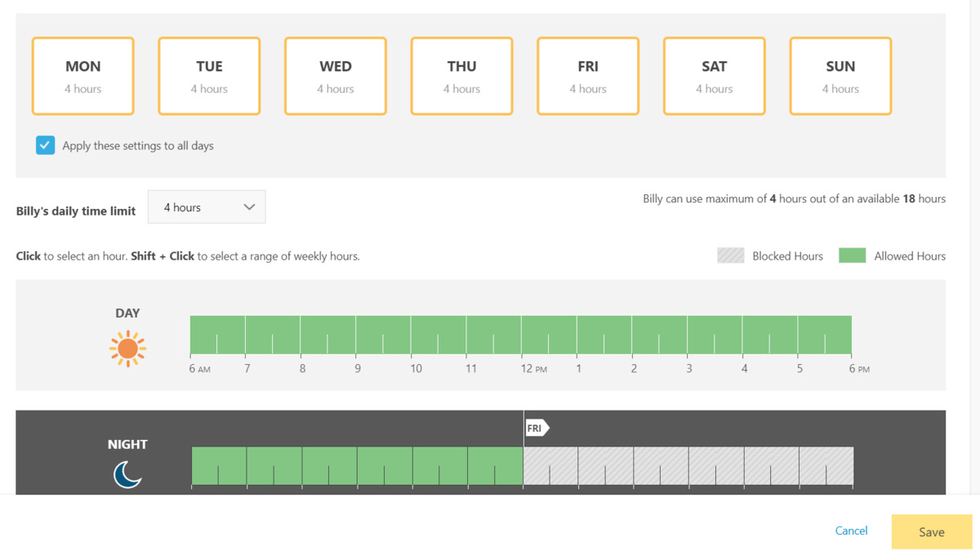This screenshot has height=551, width=980.
Task: Click the FRI timeline flag marker
Action: click(x=537, y=428)
